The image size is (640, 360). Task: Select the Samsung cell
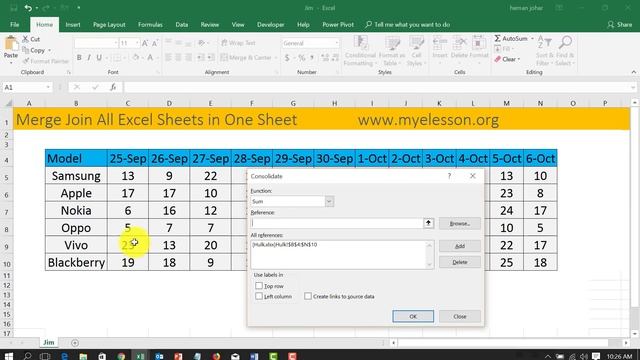[x=76, y=176]
